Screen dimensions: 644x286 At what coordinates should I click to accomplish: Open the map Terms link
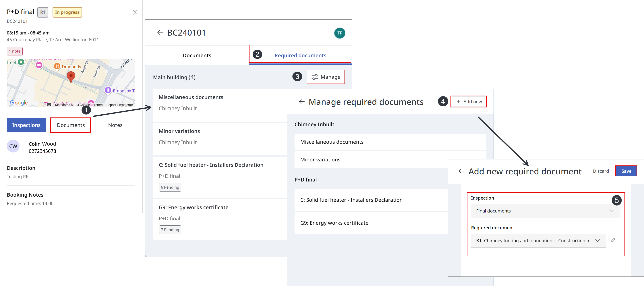coord(98,105)
